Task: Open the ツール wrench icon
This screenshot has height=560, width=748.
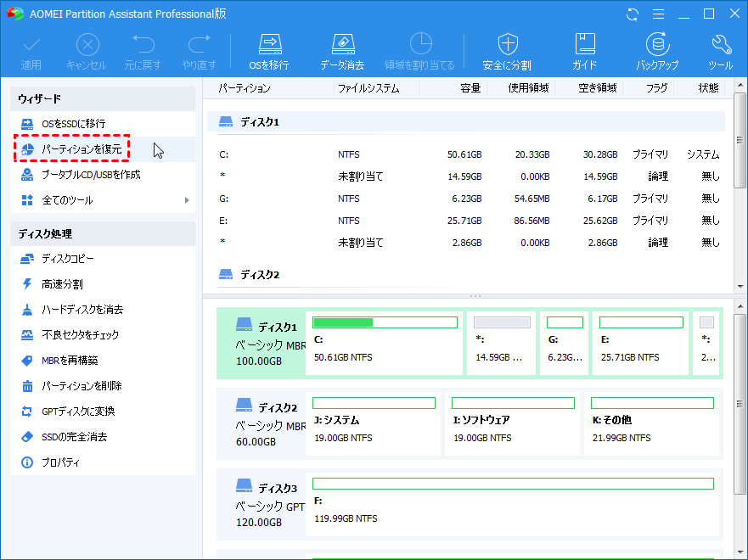Action: [x=720, y=51]
